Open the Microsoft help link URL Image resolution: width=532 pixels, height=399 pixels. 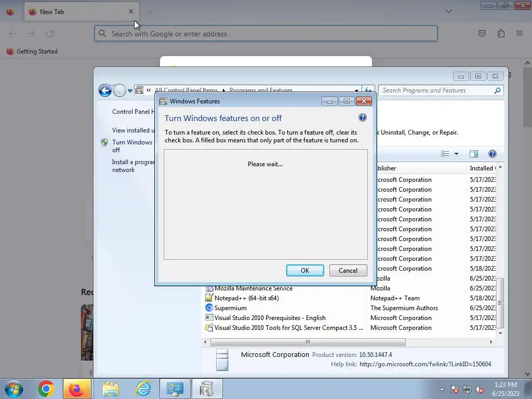point(425,364)
